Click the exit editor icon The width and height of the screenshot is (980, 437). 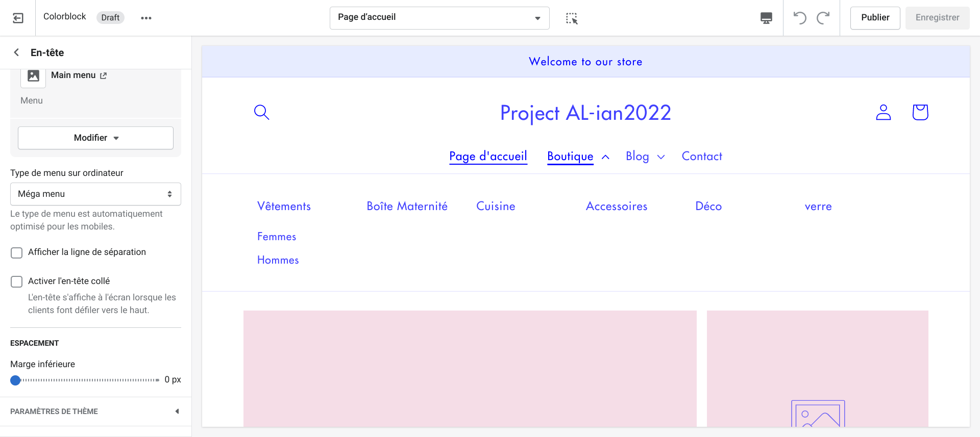coord(18,18)
